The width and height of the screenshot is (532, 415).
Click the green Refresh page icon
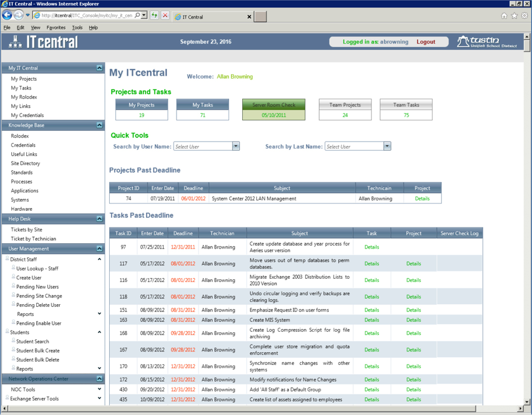154,15
